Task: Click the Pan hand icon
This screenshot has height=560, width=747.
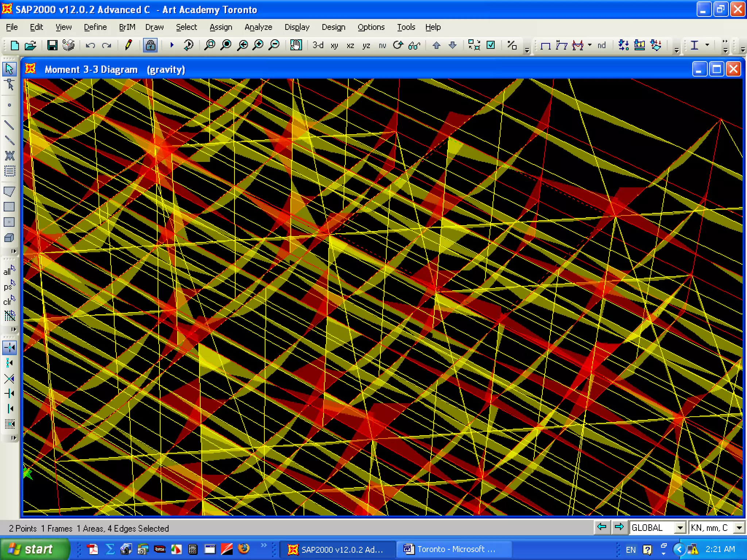Action: click(x=296, y=45)
